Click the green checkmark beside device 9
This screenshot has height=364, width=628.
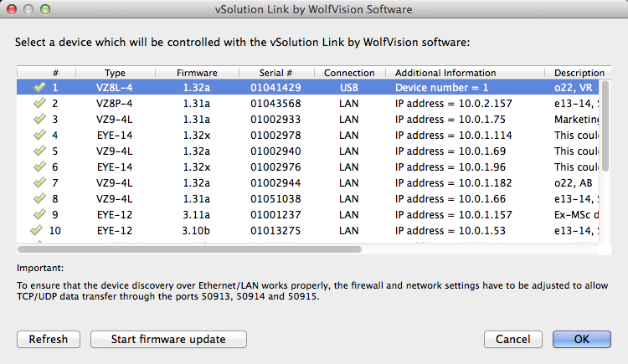(39, 214)
